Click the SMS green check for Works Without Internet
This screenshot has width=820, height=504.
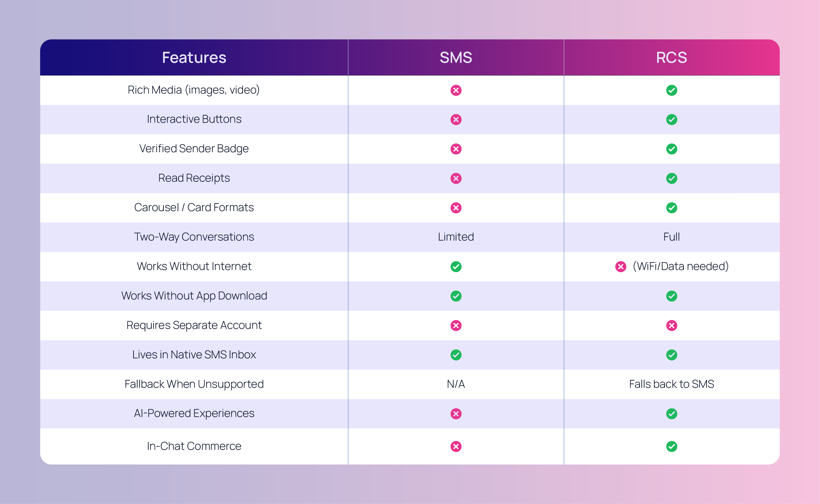click(x=456, y=267)
